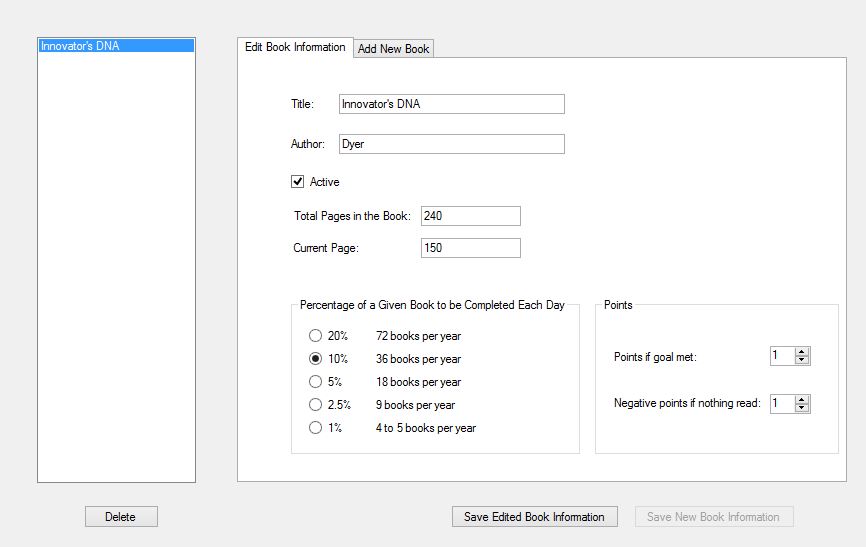Click the 4 to 5 books per year label
This screenshot has width=866, height=547.
coord(425,428)
